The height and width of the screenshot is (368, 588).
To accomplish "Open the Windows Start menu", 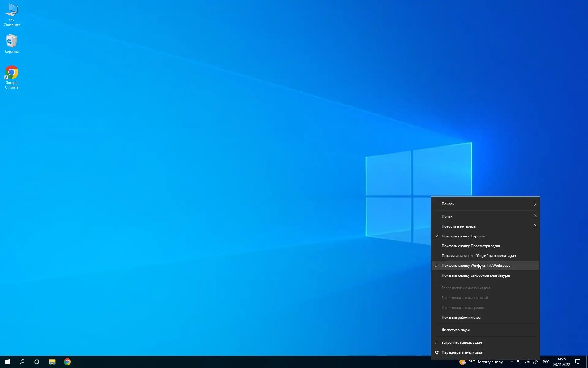I will (x=7, y=362).
